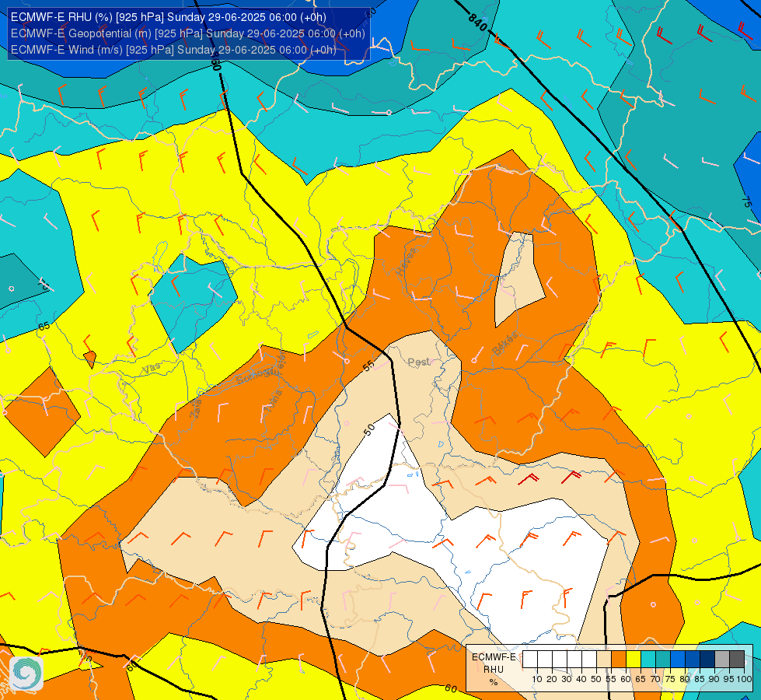
Task: Click the 55 humidity contour label near Pest
Action: (x=369, y=366)
